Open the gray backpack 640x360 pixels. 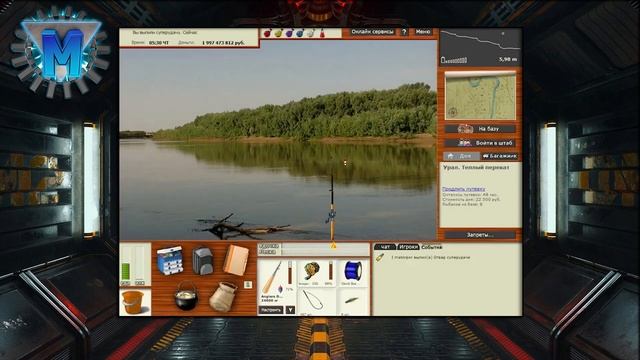tap(202, 260)
